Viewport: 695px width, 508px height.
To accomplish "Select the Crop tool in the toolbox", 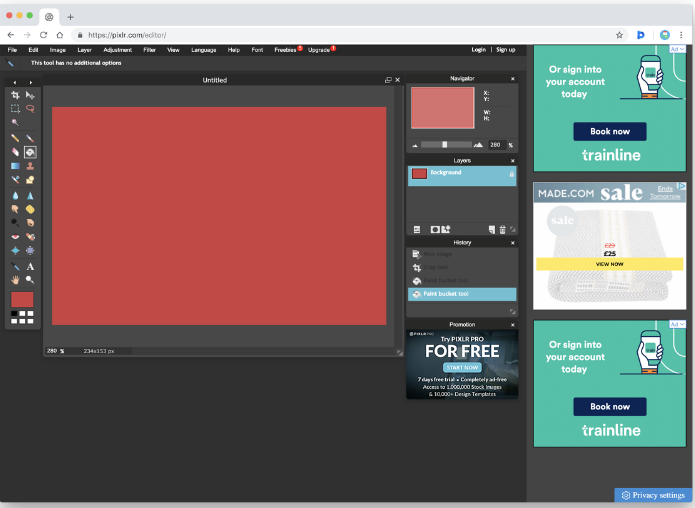I will [x=15, y=95].
